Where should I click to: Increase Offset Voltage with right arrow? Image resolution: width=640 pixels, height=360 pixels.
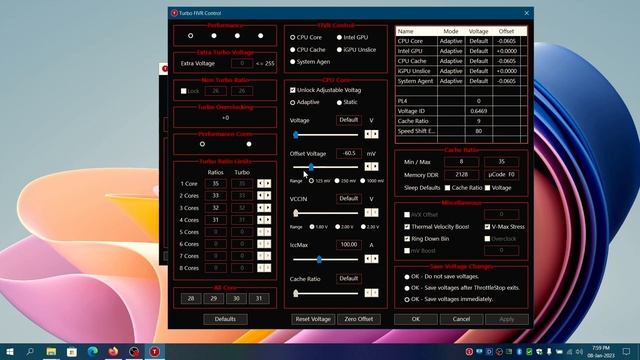[x=375, y=167]
